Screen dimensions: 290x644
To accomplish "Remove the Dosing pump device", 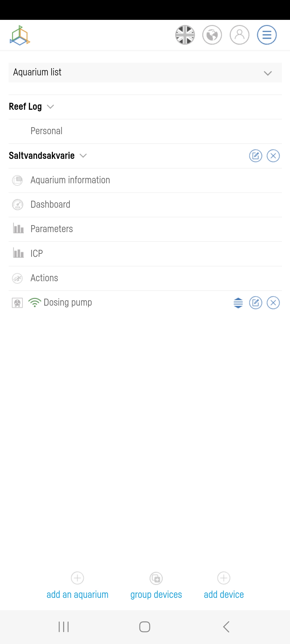I will pos(273,303).
